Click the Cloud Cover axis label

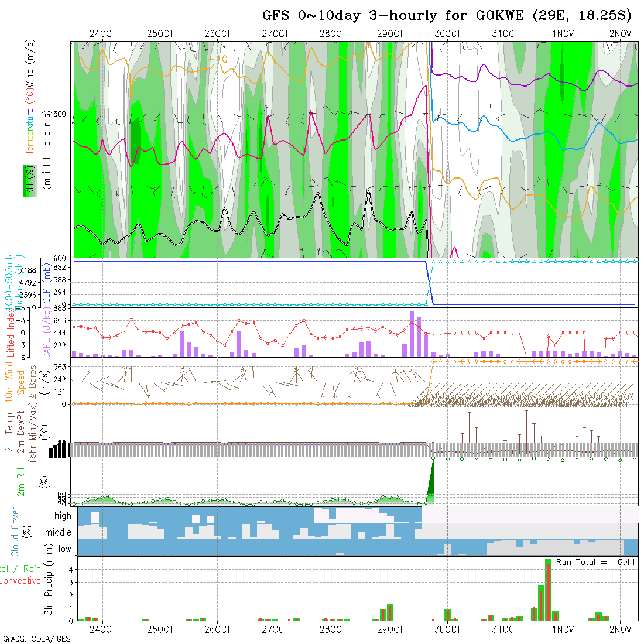pos(15,532)
